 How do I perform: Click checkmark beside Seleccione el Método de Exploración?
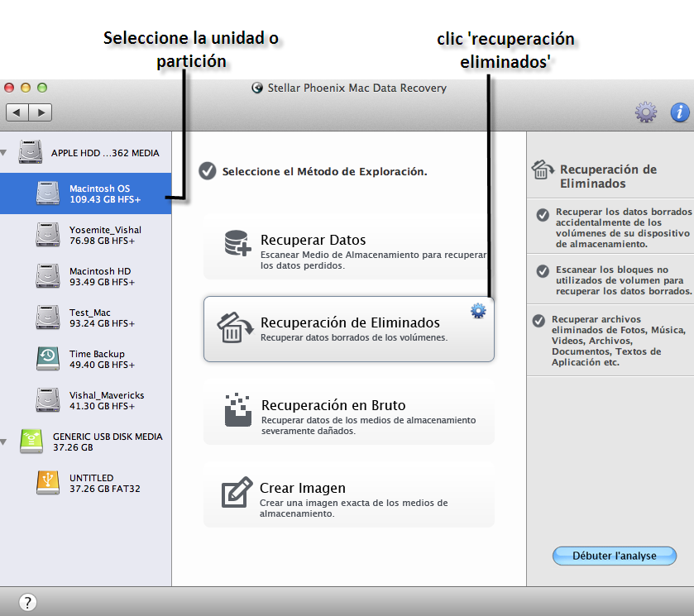[x=207, y=171]
